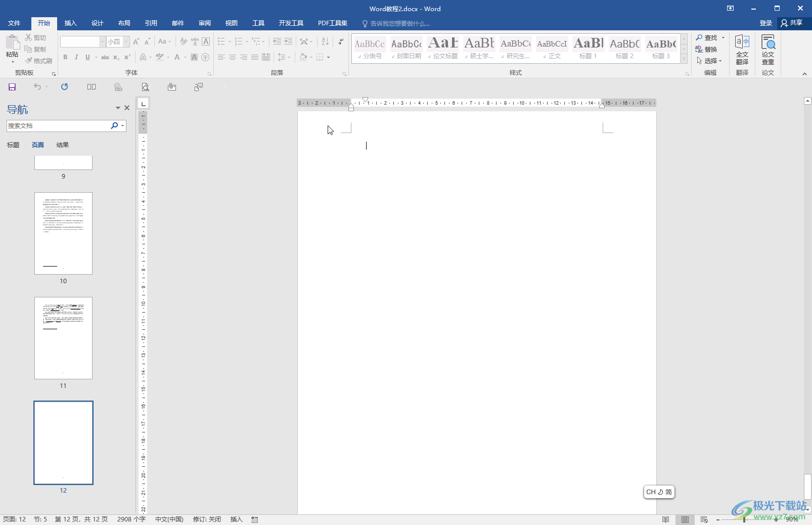
Task: Click the side-by-side pages icon in quick toolbar
Action: click(92, 87)
